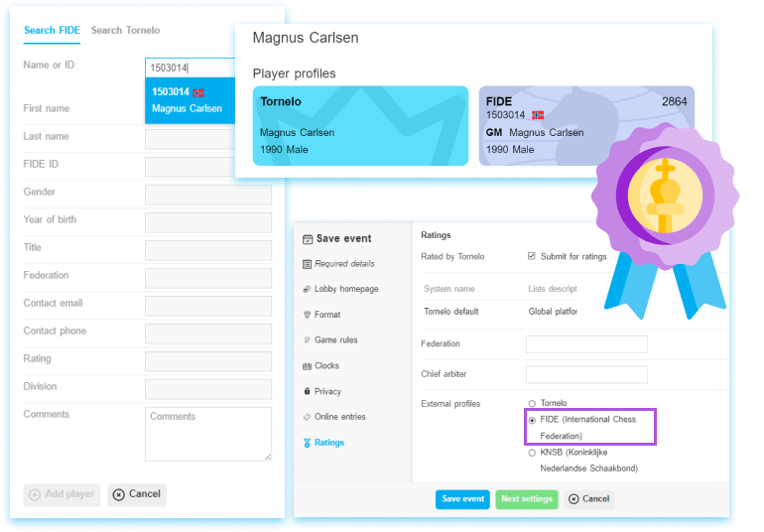Select FIDE external profiles radio
Image resolution: width=764 pixels, height=532 pixels.
point(532,420)
